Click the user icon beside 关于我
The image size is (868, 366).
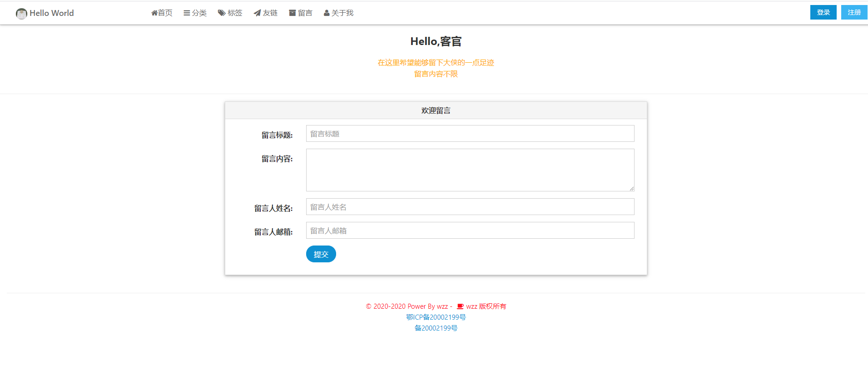tap(327, 13)
